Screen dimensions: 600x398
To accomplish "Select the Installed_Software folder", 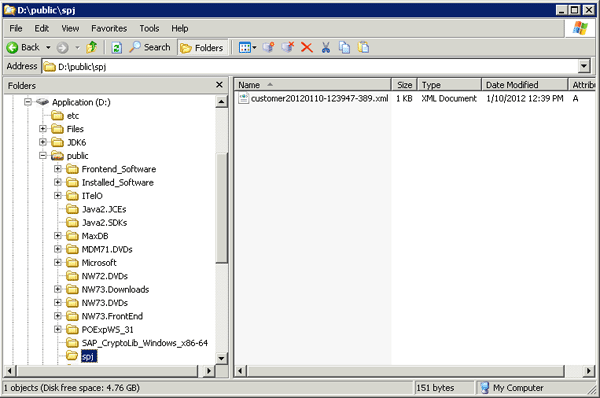I will click(x=117, y=183).
